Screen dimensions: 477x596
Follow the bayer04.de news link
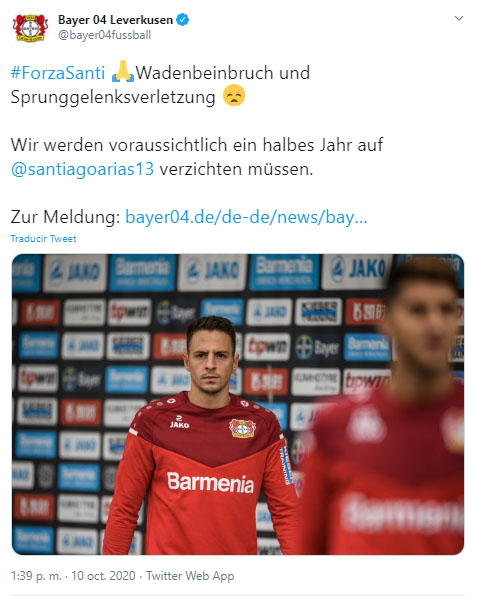[x=246, y=217]
